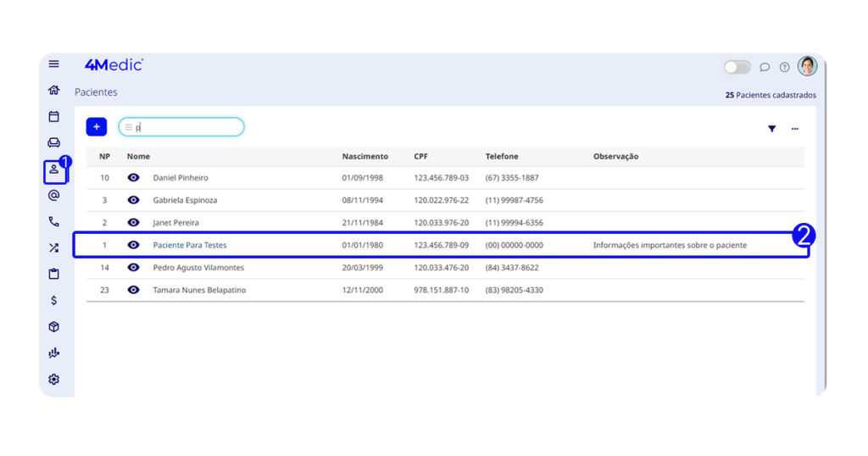
Task: Open the filter funnel dropdown
Action: [x=772, y=129]
